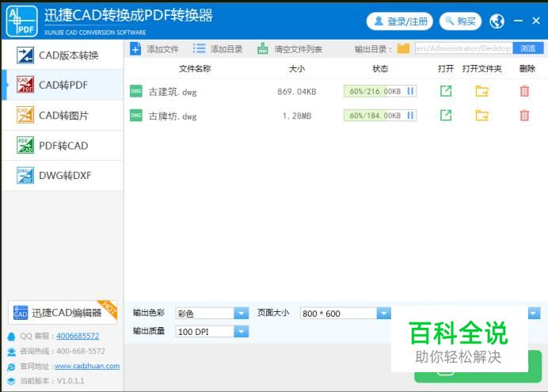
Task: Open the CAD版本转换 sidebar item
Action: (63, 55)
